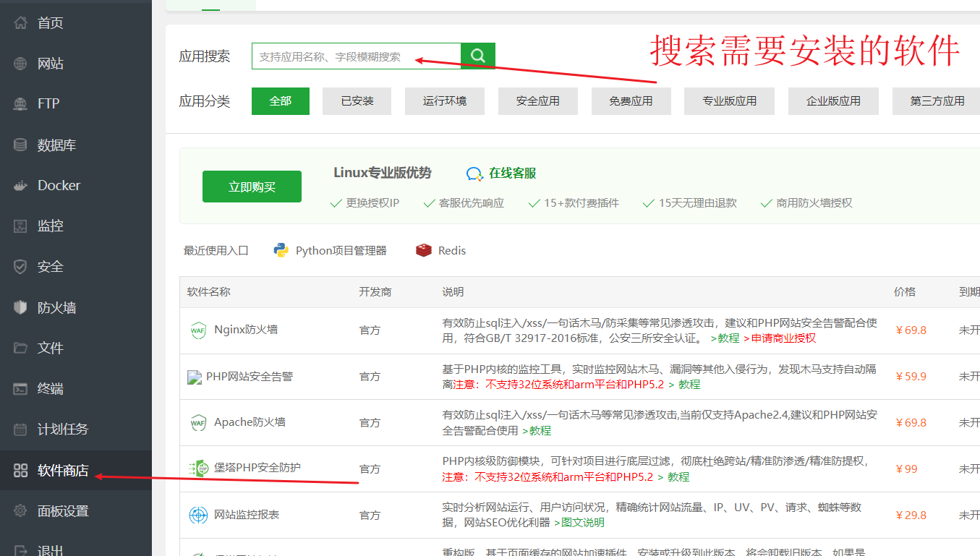
Task: Click the folder icon beside 文件
Action: coord(21,348)
